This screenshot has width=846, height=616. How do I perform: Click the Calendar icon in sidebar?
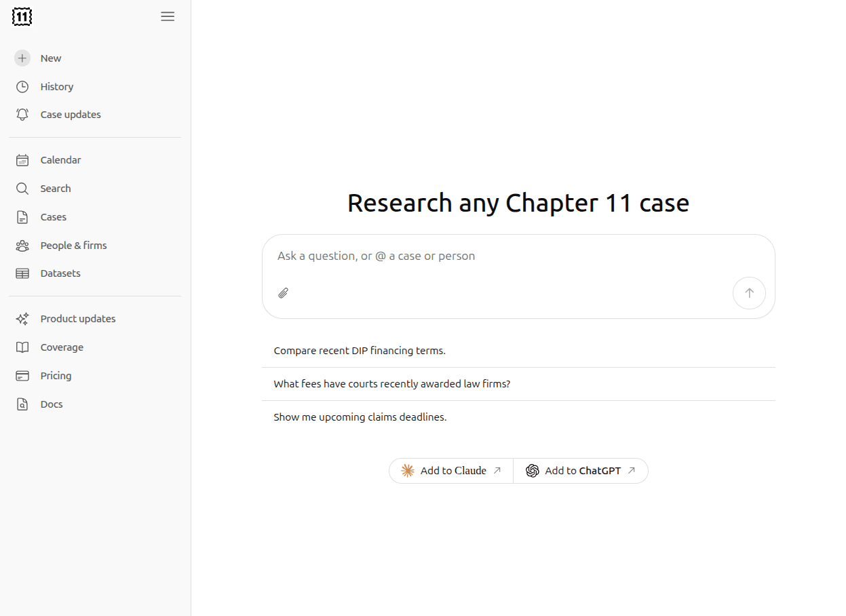click(22, 160)
